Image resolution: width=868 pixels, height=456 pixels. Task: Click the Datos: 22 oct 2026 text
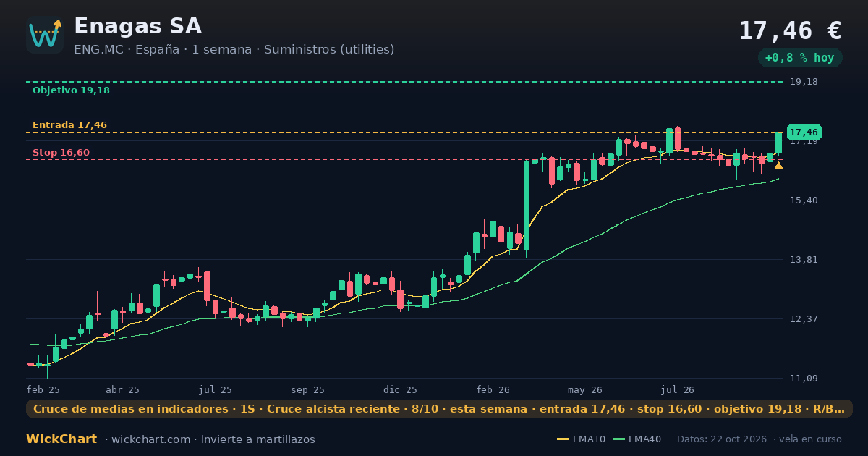(x=722, y=439)
